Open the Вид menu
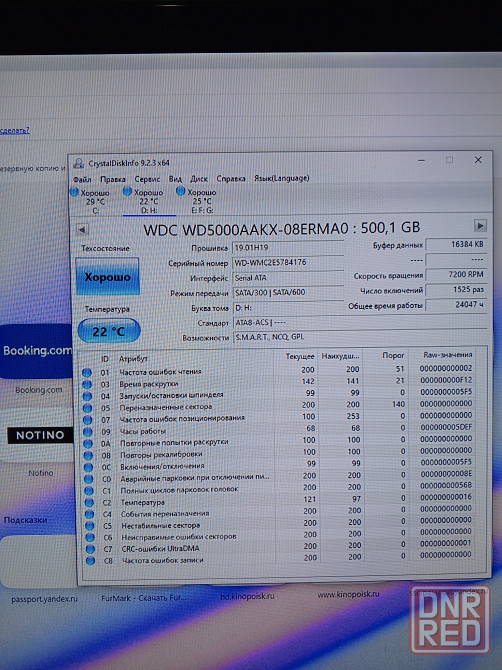 tap(175, 179)
